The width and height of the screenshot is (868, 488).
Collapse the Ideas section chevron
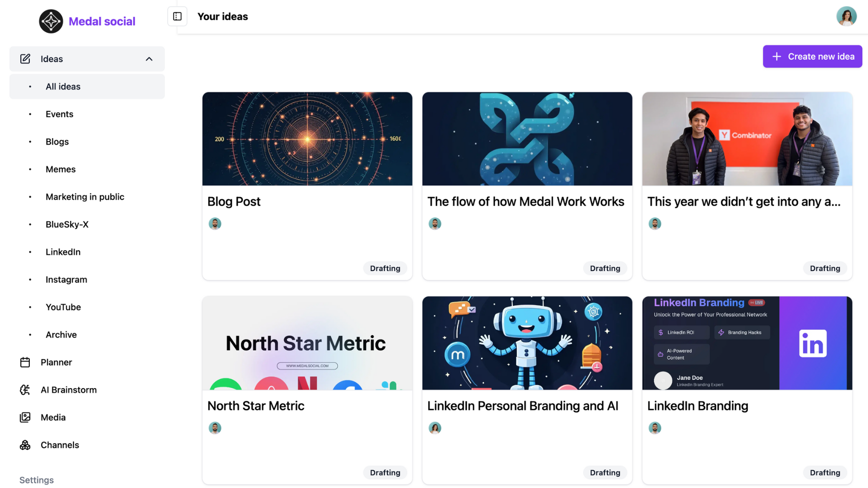tap(149, 59)
